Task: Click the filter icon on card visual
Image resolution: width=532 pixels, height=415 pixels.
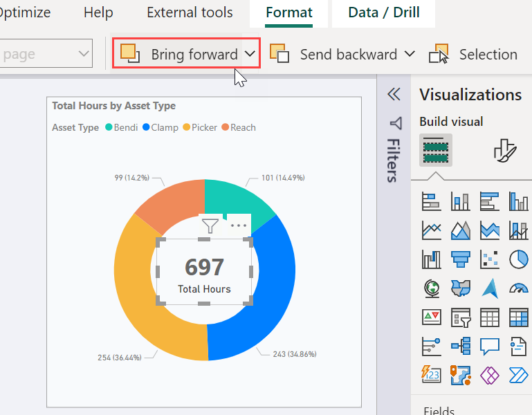Action: 210,225
